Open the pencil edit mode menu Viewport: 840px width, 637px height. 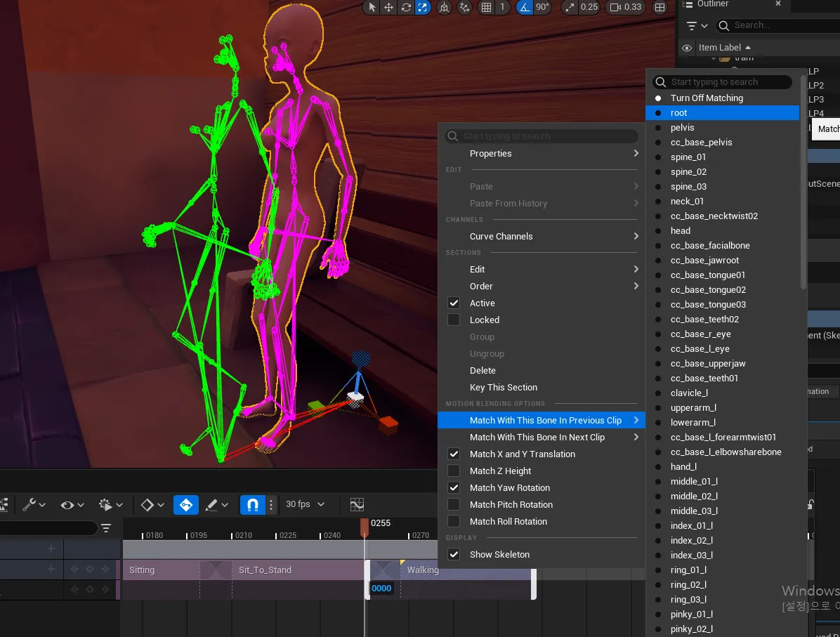pyautogui.click(x=217, y=505)
